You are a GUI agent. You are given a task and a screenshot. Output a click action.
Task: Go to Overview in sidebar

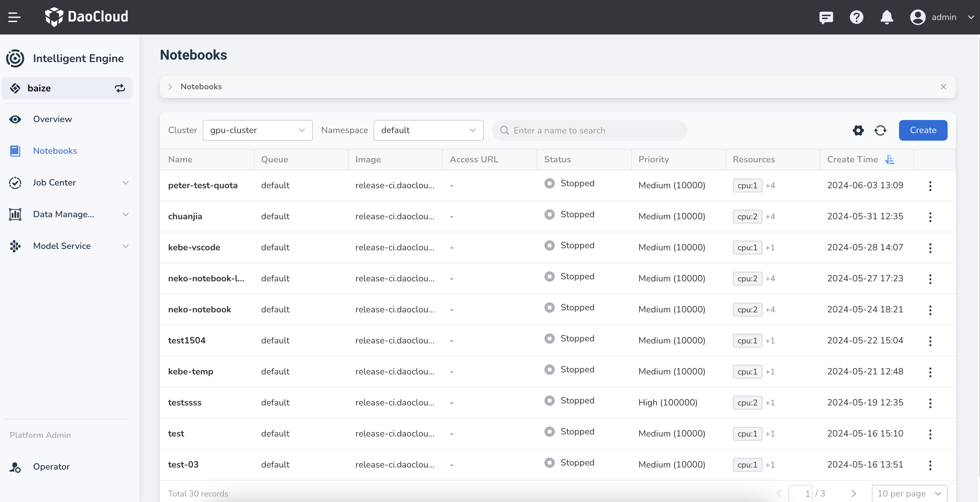point(52,119)
